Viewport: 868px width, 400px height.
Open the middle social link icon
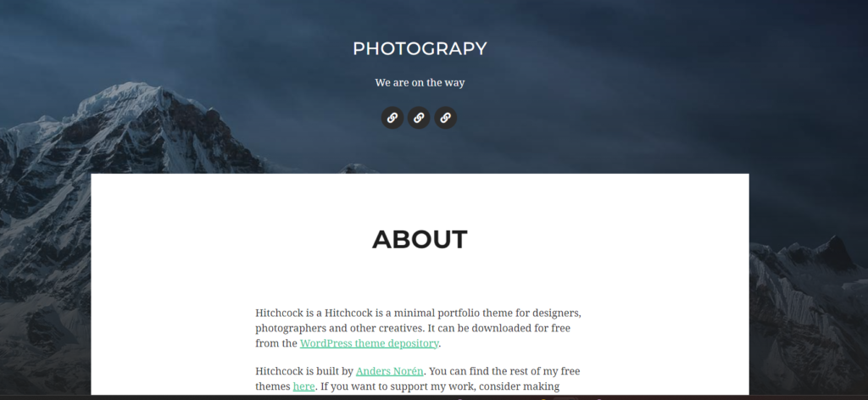[419, 118]
